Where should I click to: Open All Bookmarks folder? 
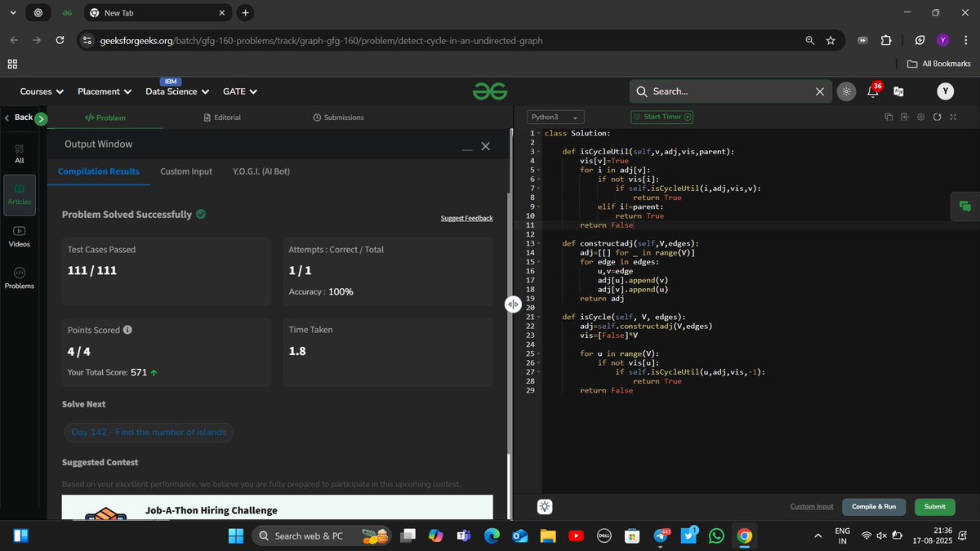[939, 64]
